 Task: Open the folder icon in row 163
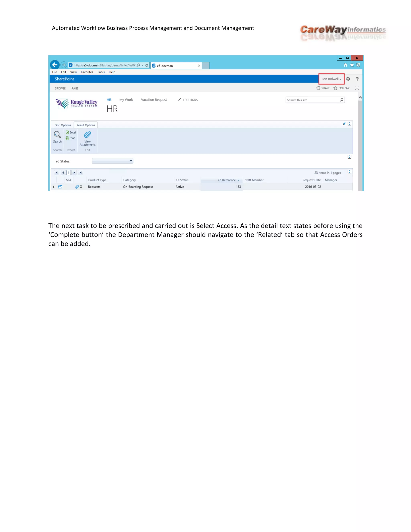coord(60,187)
